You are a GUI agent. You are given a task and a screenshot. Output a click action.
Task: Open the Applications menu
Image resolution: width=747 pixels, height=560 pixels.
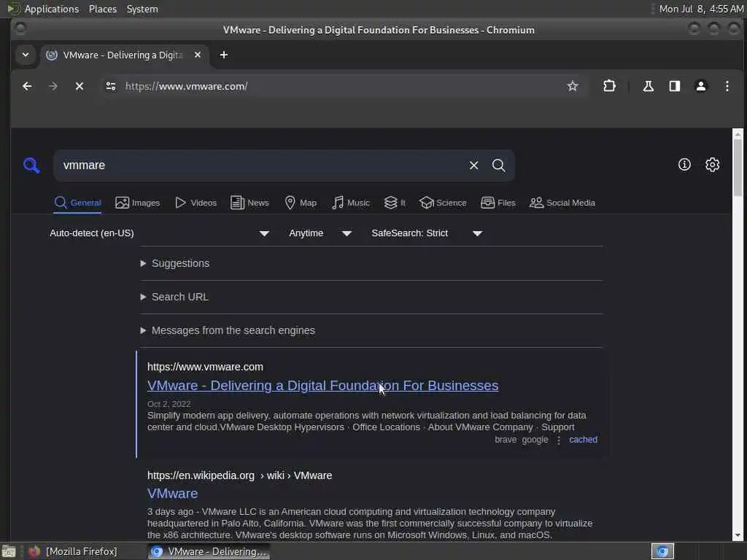click(x=52, y=9)
